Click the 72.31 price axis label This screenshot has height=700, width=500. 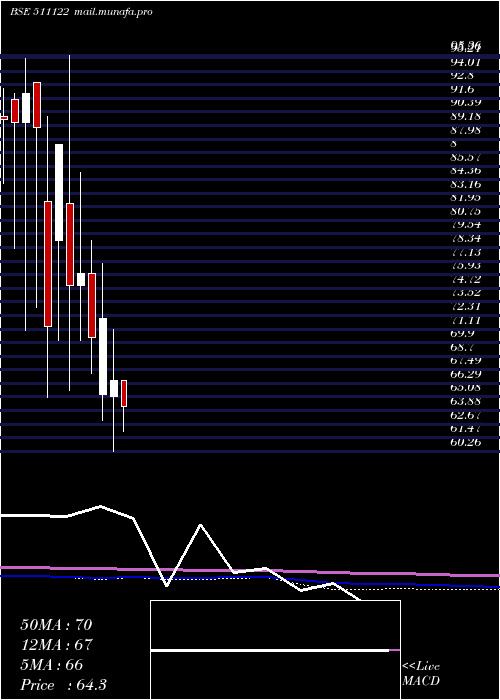tap(466, 307)
